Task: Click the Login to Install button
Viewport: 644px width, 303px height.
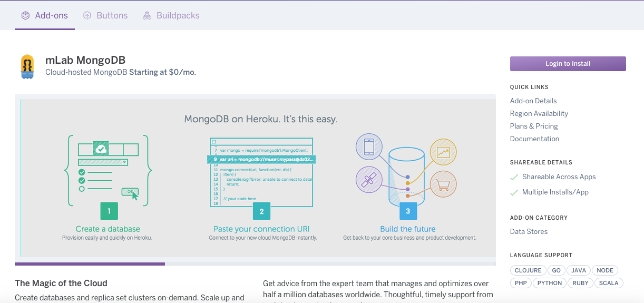Action: 568,63
